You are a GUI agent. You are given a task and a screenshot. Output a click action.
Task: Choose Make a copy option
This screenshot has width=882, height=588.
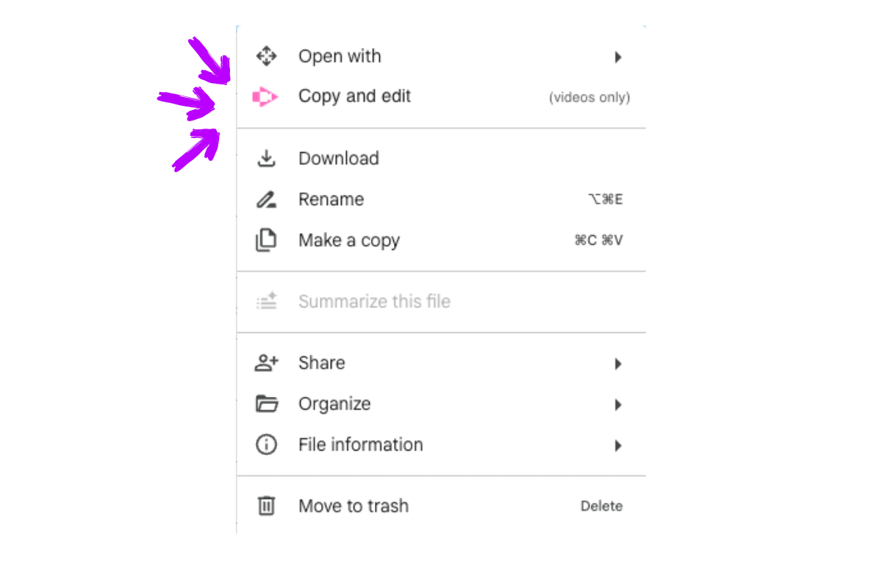pos(349,241)
